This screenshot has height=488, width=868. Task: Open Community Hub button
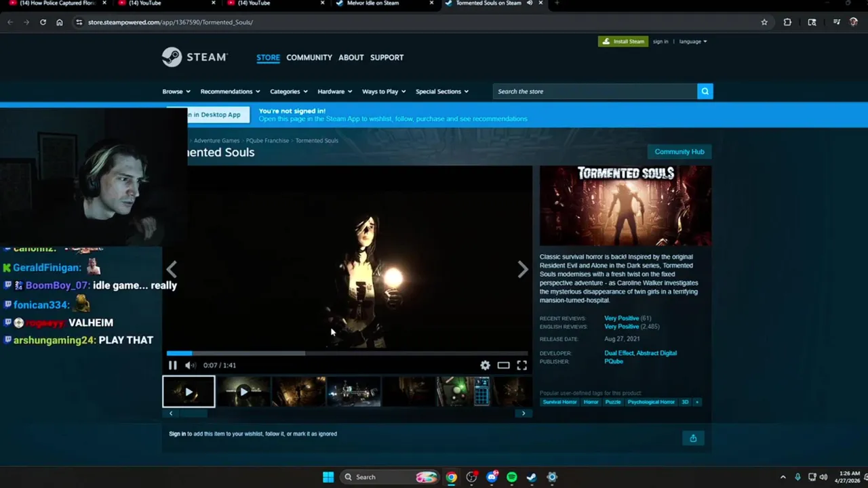point(679,152)
